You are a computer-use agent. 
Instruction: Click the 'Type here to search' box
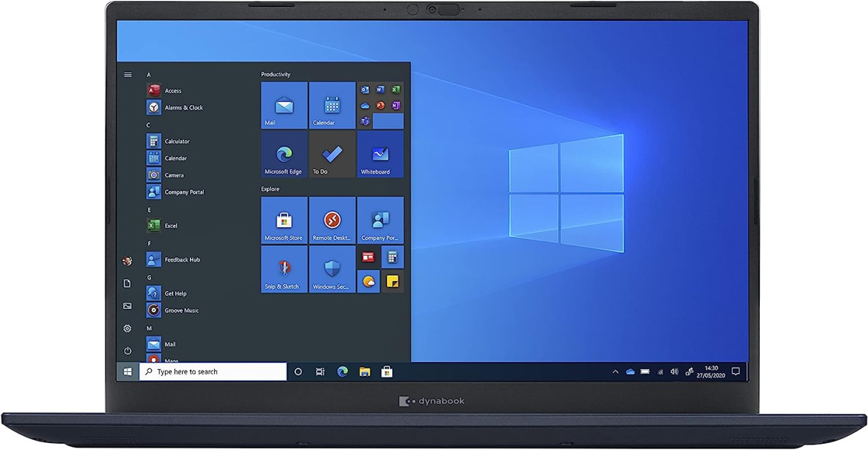pos(213,372)
